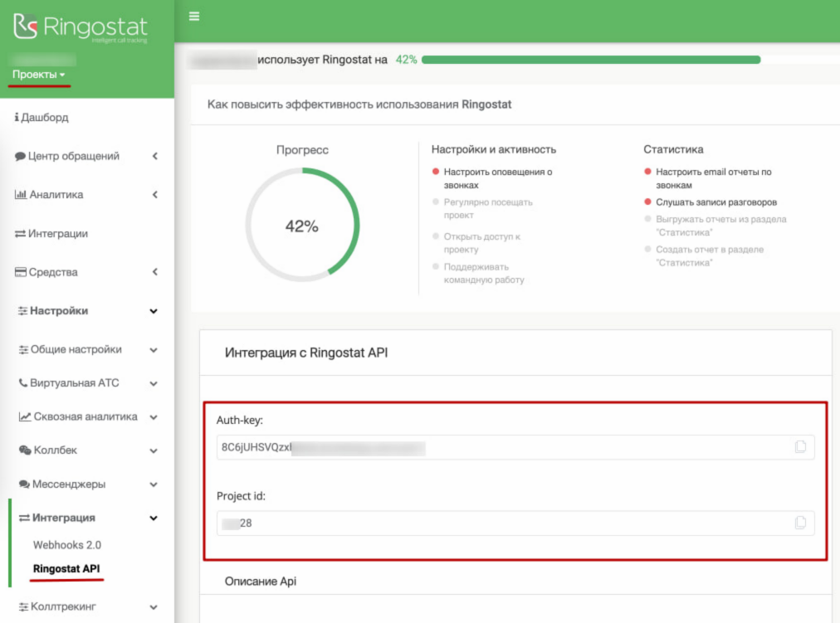
Task: Click the Настройки и активность heading
Action: [493, 150]
